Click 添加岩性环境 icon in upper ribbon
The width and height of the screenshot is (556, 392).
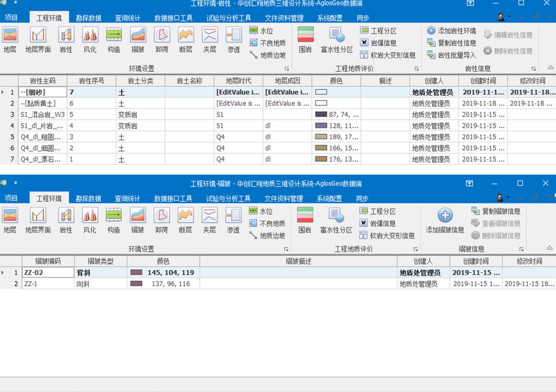click(431, 31)
